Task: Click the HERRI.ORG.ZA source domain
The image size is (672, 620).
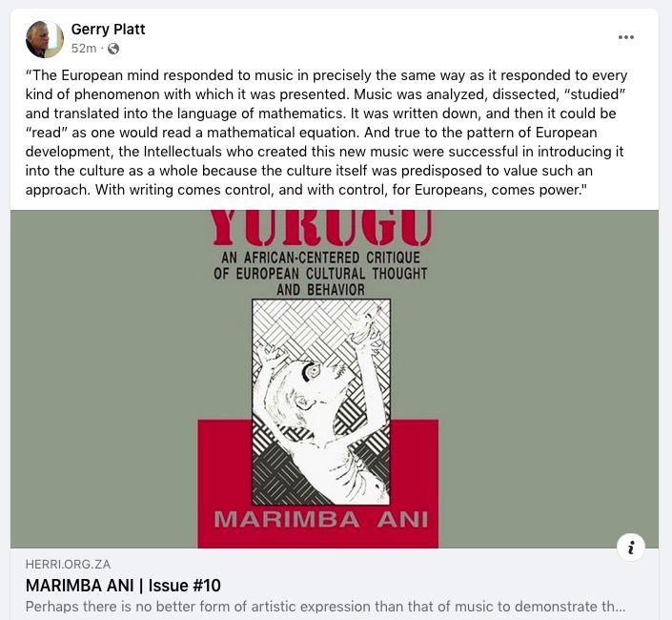Action: pos(68,565)
